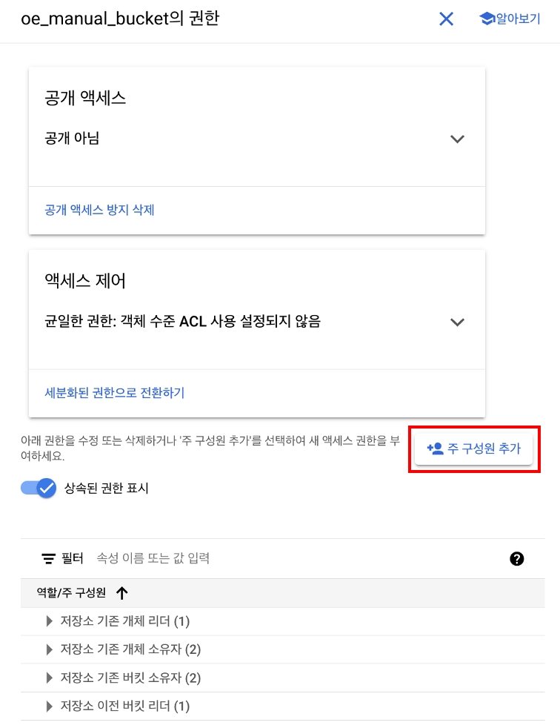Expand 저장소 기존 개체 리더 (1) row
Viewport: 560px width, 728px height.
click(x=50, y=621)
